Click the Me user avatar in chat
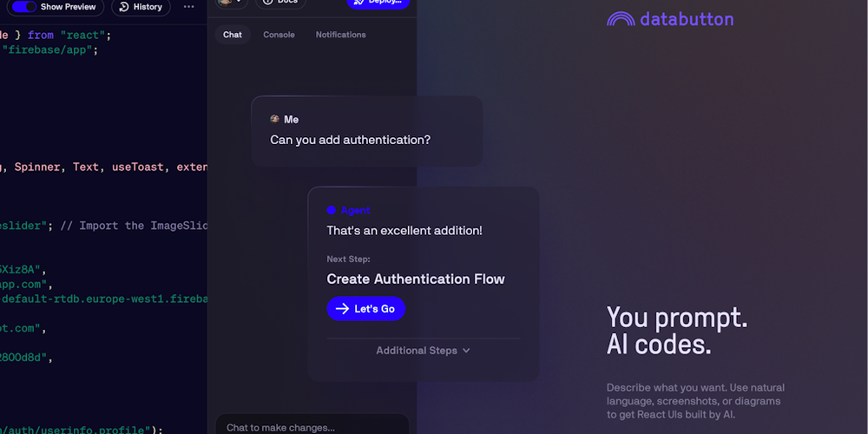 [274, 119]
